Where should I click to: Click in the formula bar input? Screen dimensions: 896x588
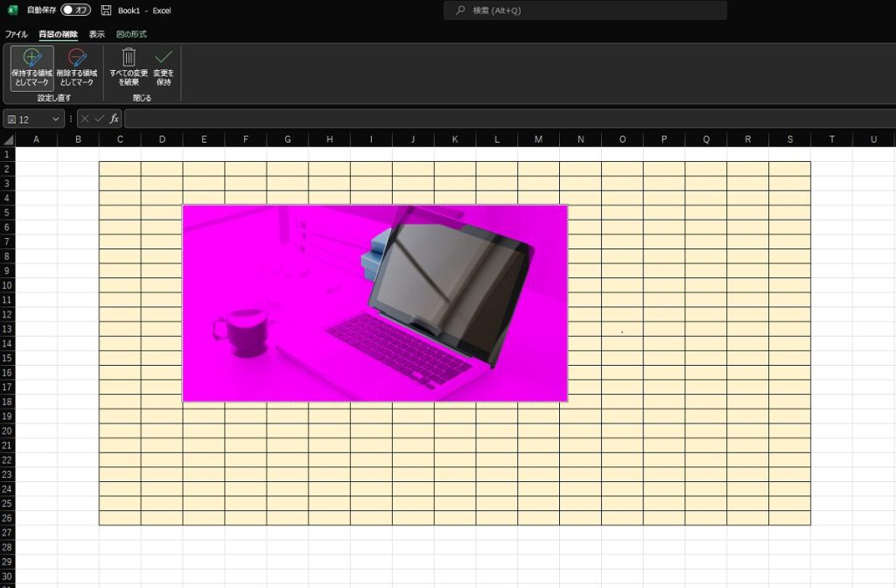pos(507,119)
